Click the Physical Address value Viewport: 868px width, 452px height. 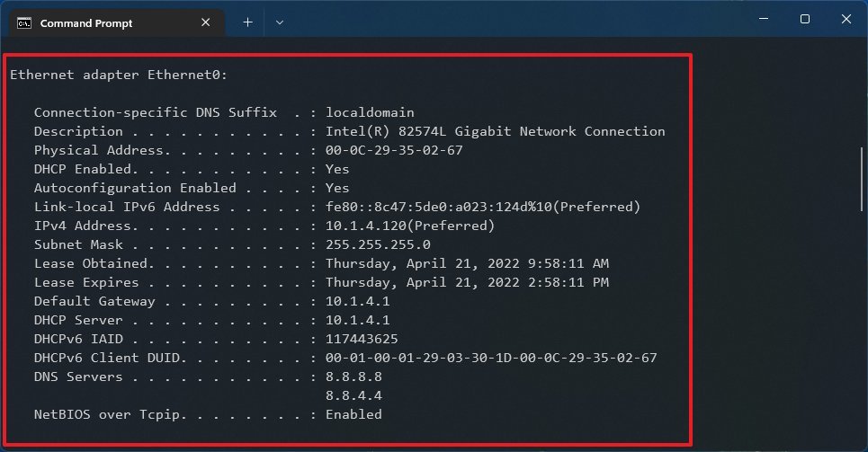coord(394,150)
